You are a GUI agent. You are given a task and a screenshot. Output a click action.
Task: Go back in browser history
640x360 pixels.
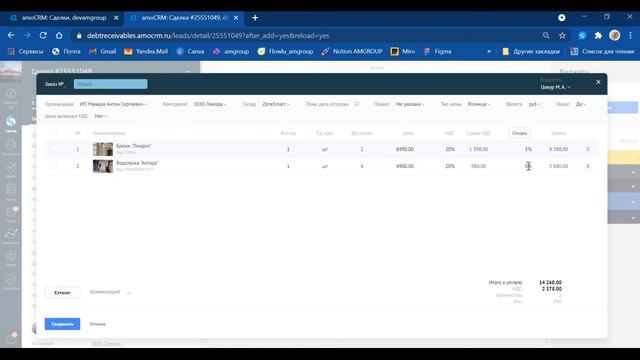11,36
